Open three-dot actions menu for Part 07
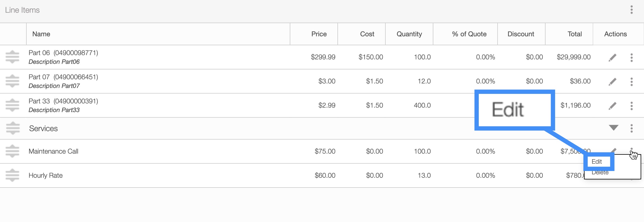 pos(631,82)
